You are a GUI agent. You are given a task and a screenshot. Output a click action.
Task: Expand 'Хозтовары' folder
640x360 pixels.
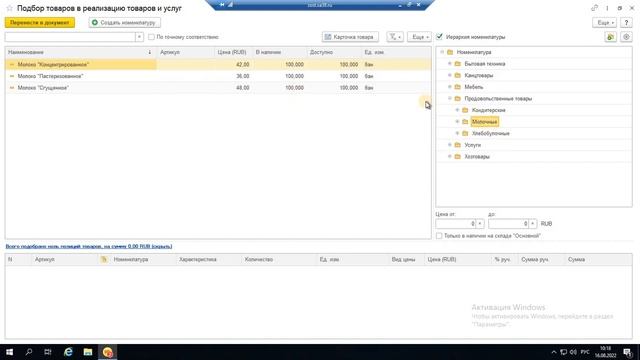pyautogui.click(x=449, y=156)
